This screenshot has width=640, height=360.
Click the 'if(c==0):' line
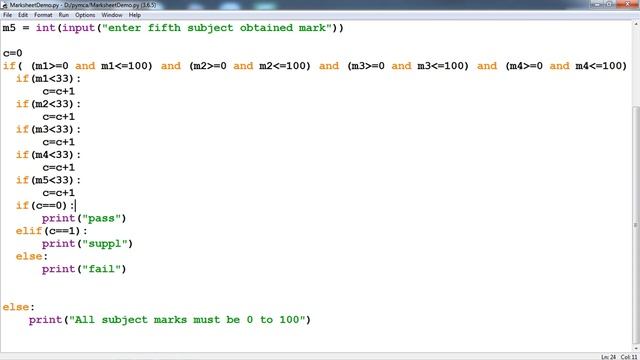[45, 205]
